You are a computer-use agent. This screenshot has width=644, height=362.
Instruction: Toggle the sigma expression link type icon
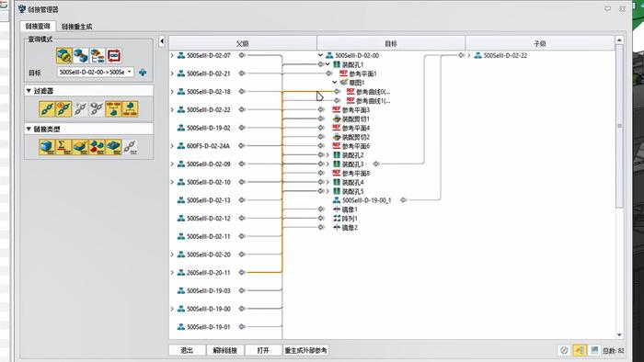(63, 147)
